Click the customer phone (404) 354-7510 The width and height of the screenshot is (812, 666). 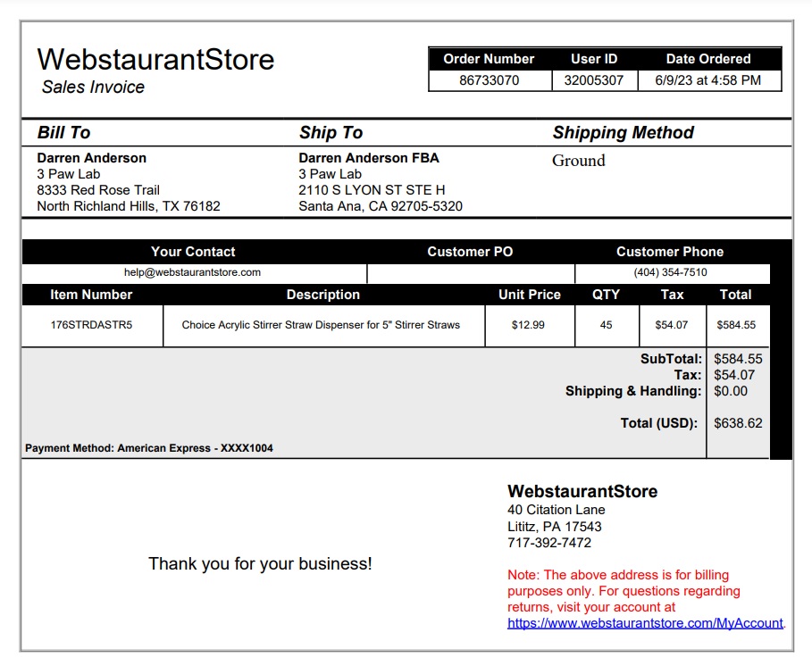point(670,272)
